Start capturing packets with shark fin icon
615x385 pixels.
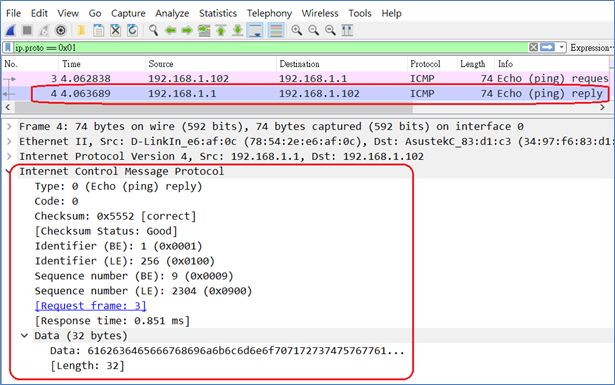11,30
